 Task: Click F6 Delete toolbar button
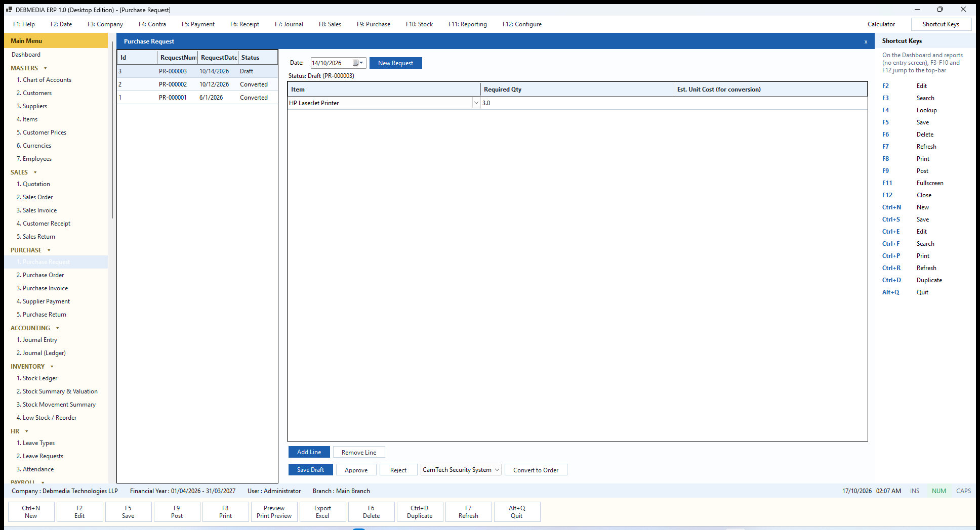click(x=371, y=512)
